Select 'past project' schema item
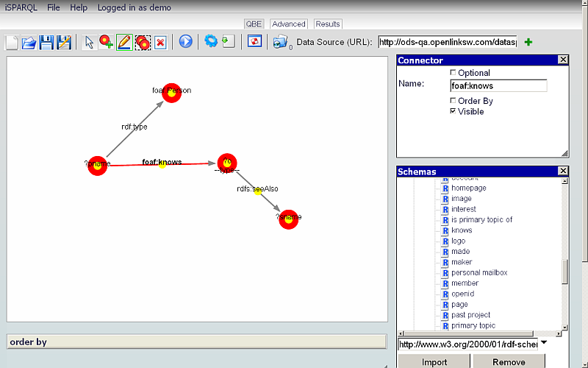This screenshot has width=588, height=368. [x=470, y=315]
